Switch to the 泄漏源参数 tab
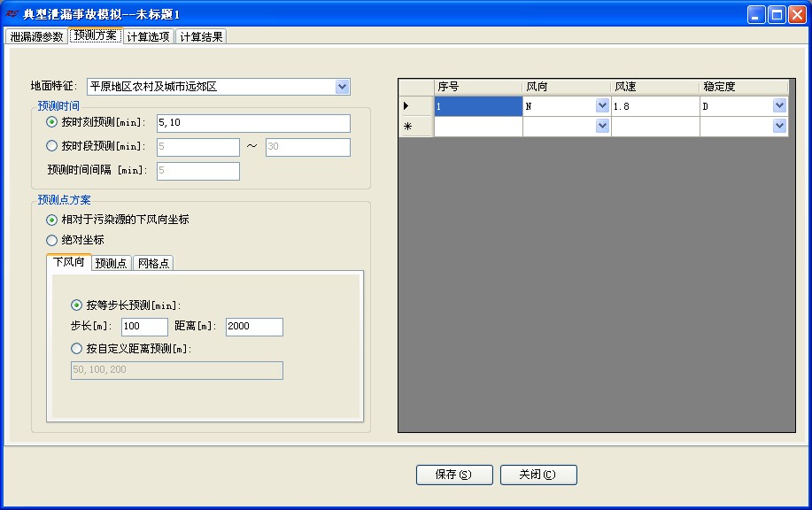Screen dimensions: 812x510 (x=36, y=36)
